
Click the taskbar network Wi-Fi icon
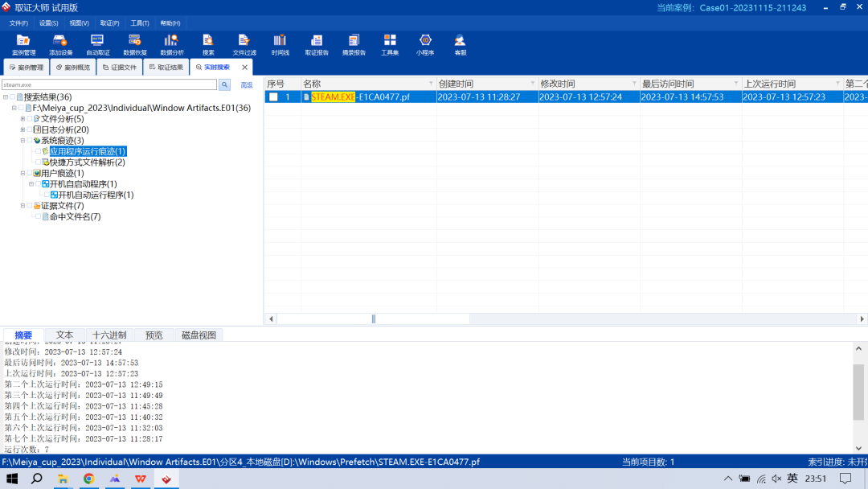pyautogui.click(x=762, y=479)
